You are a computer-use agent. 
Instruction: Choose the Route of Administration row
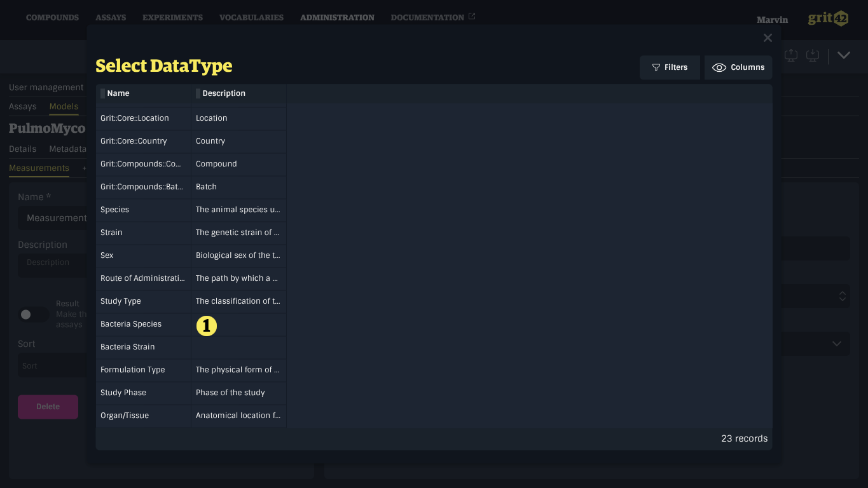tap(191, 278)
